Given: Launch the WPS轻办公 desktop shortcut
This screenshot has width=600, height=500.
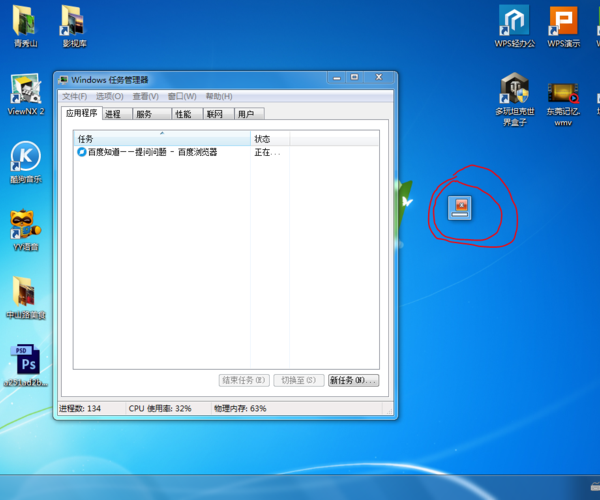Looking at the screenshot, I should click(516, 23).
